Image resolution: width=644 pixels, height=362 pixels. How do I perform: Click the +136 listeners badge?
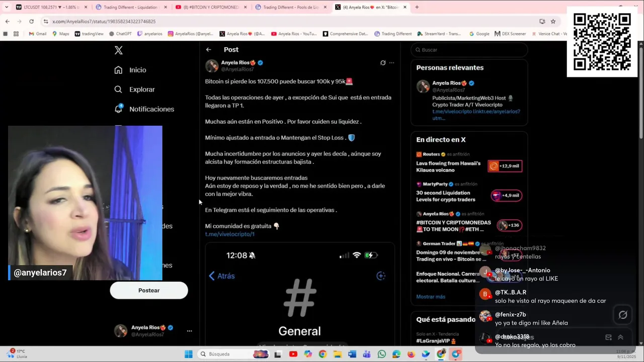pos(509,225)
